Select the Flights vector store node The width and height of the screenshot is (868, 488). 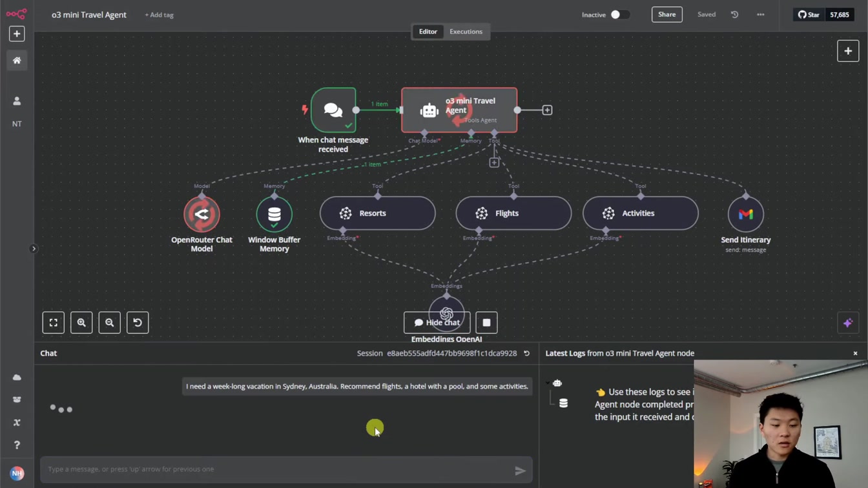click(x=513, y=213)
